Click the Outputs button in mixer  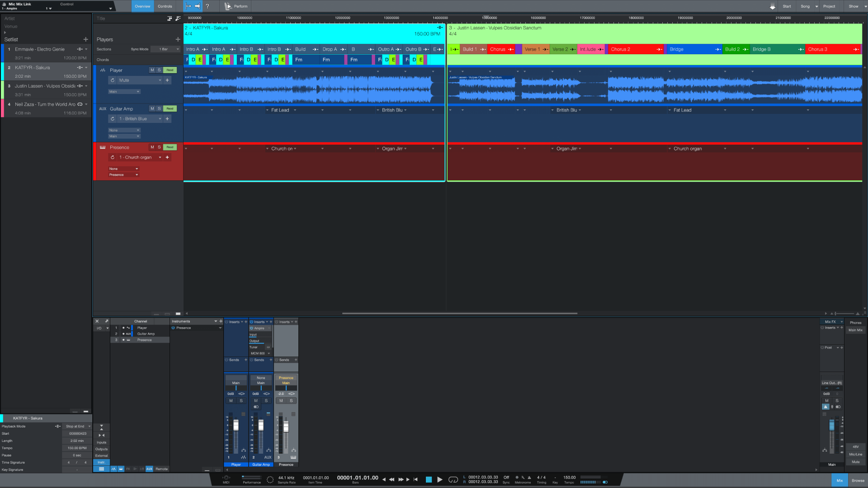coord(101,449)
